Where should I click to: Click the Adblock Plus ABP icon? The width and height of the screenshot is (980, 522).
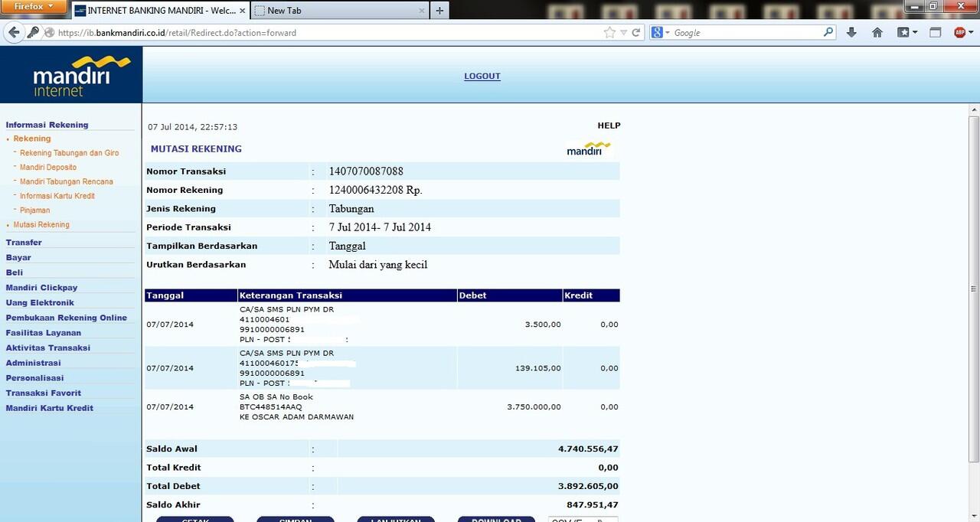pos(960,32)
